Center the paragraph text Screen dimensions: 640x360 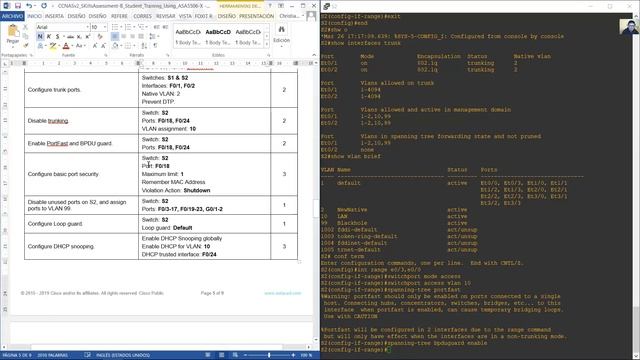(124, 37)
